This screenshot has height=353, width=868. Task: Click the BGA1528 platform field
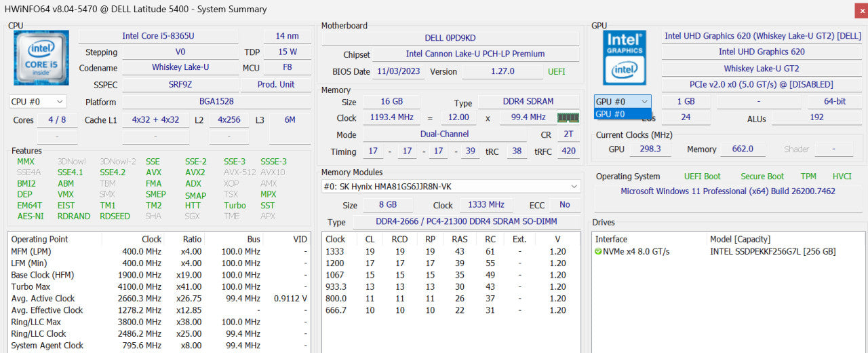(216, 102)
